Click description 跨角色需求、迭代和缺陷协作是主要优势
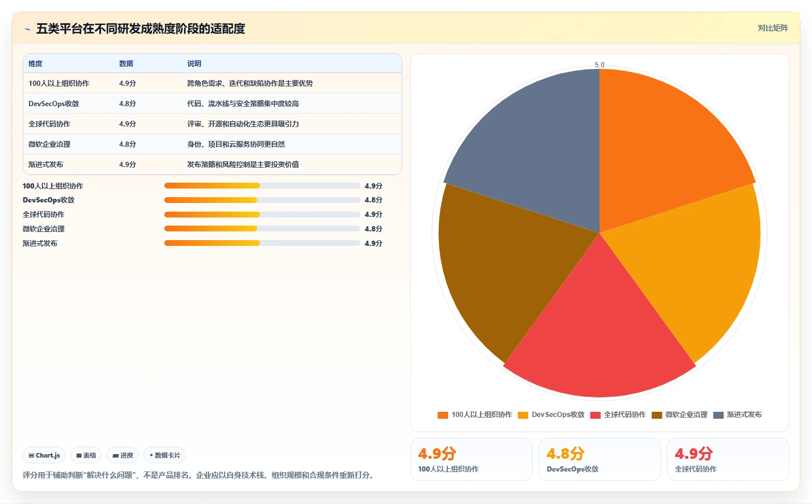This screenshot has width=812, height=504. point(250,84)
